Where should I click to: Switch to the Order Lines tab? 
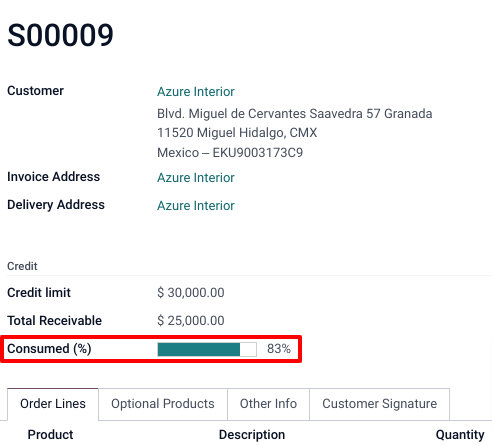point(53,404)
